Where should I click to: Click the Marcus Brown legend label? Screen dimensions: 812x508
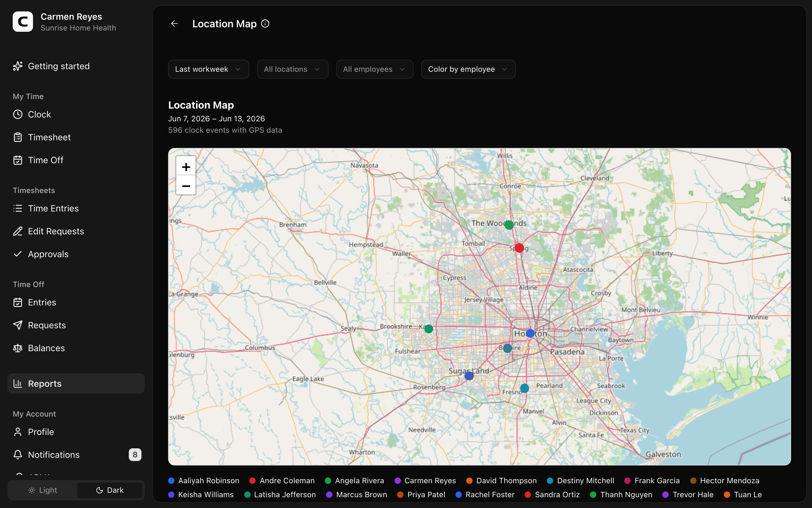(362, 495)
